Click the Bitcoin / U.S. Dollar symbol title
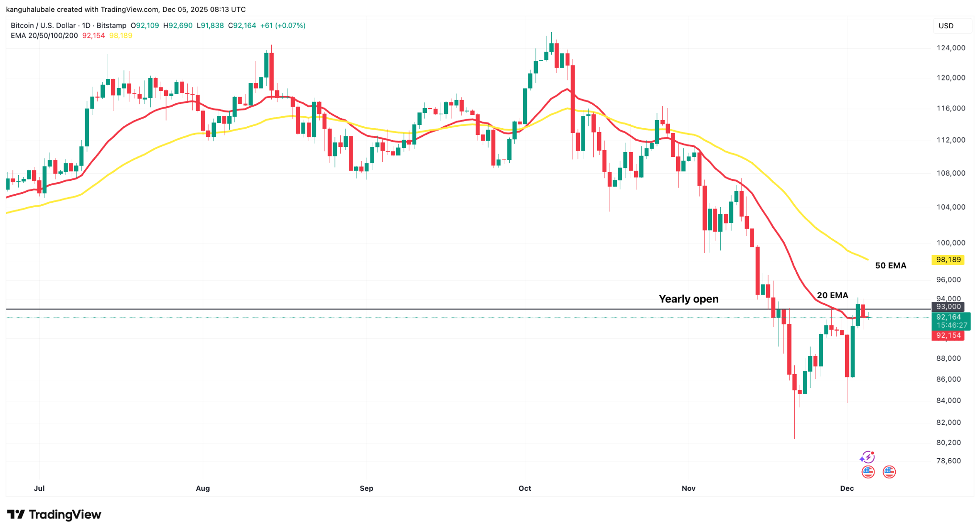This screenshot has width=980, height=532. pyautogui.click(x=44, y=25)
